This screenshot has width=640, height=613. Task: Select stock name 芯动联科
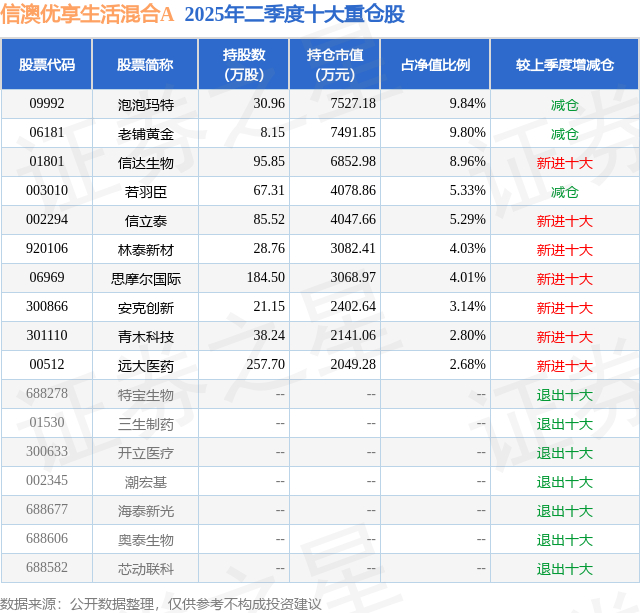click(146, 569)
